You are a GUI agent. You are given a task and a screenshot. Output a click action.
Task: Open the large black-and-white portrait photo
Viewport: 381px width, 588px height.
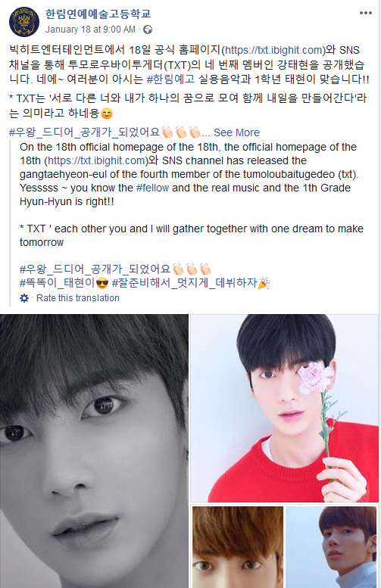click(94, 451)
